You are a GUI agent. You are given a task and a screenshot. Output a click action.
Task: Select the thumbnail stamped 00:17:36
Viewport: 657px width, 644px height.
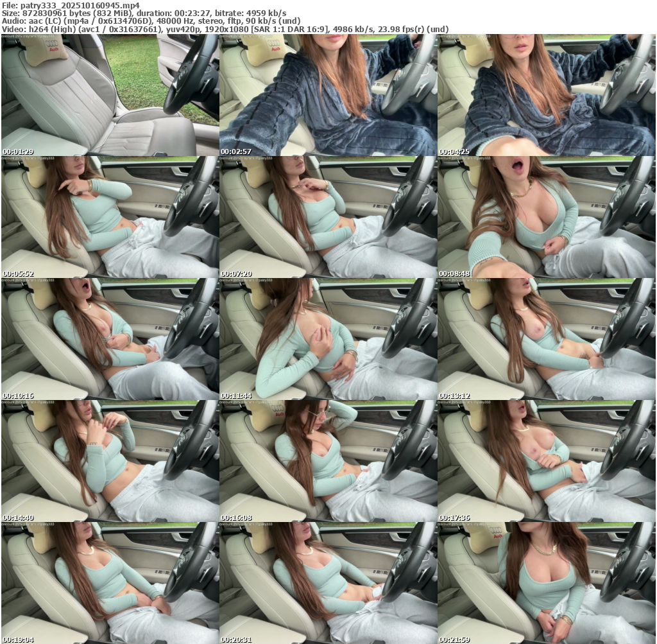pos(547,461)
